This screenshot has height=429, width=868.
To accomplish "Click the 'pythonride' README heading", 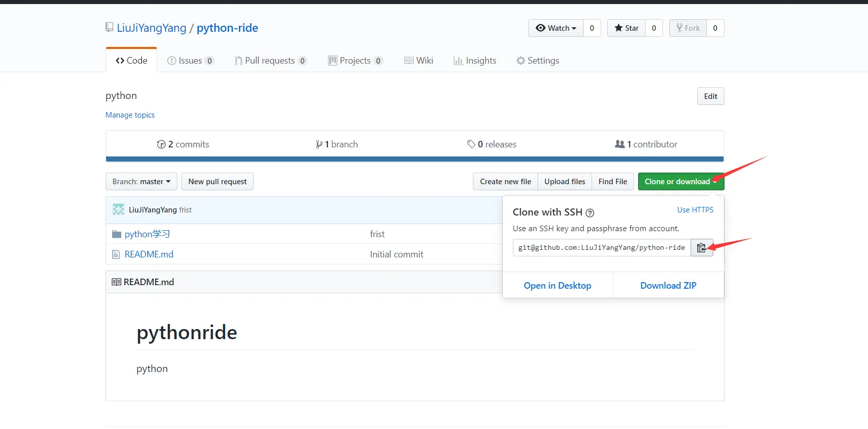I will coord(187,333).
